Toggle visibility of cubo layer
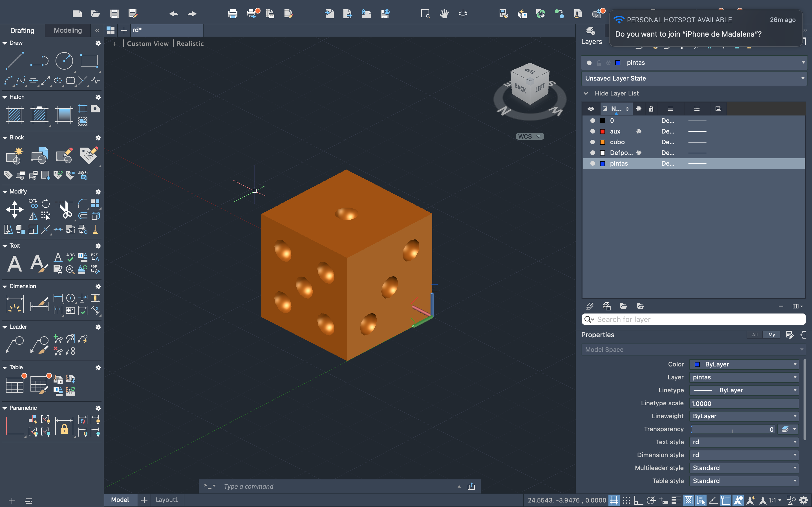 (593, 142)
